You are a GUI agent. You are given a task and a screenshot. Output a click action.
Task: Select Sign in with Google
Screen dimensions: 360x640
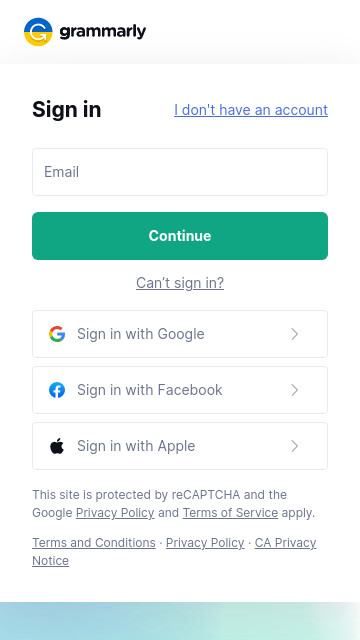click(180, 334)
